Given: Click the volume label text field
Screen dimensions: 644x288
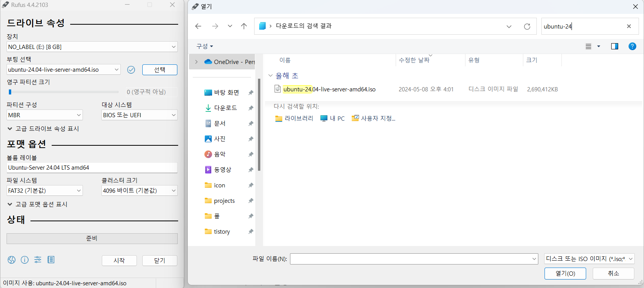Looking at the screenshot, I should click(x=92, y=168).
